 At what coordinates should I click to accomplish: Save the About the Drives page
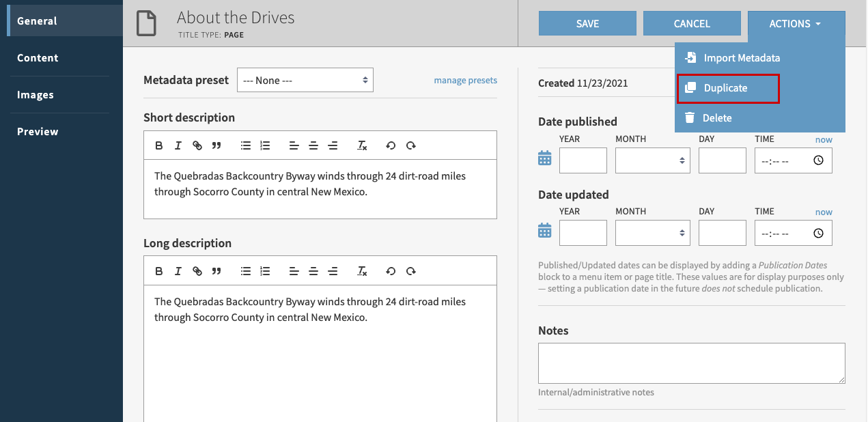[x=587, y=23]
